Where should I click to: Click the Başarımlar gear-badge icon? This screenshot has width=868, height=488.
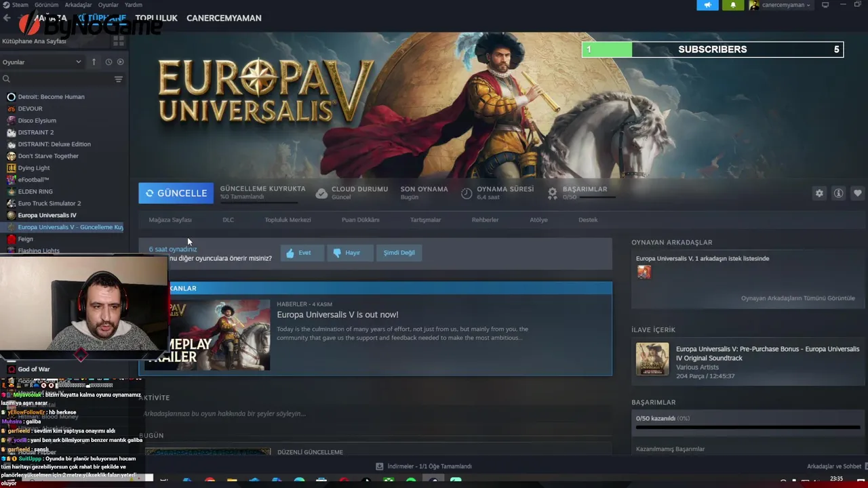[553, 193]
